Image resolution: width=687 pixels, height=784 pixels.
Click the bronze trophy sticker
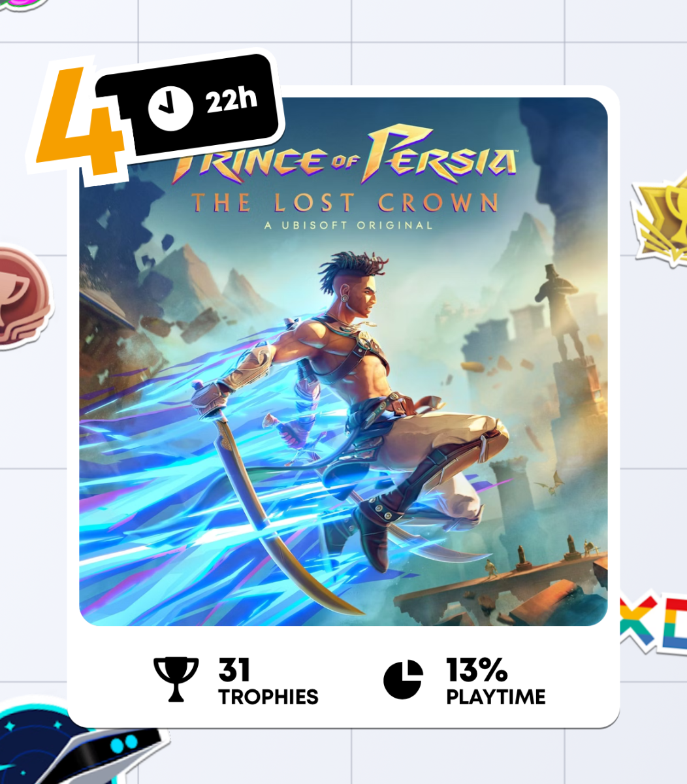click(x=23, y=298)
